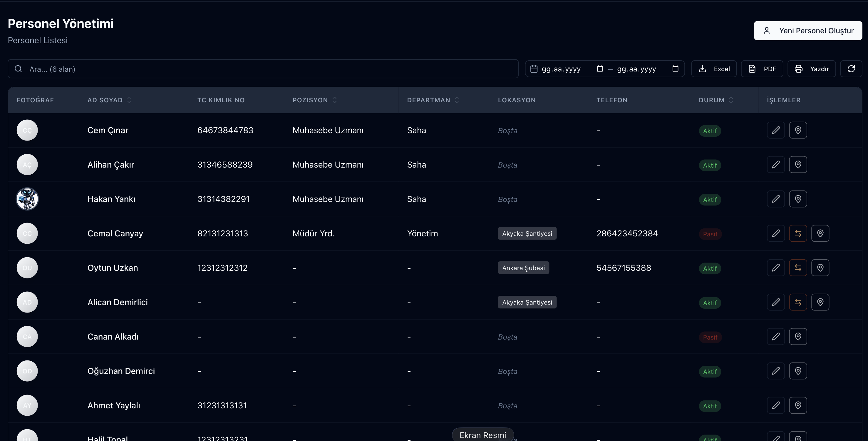Open location pin in Canan Alkadı row
Image resolution: width=868 pixels, height=441 pixels.
798,336
